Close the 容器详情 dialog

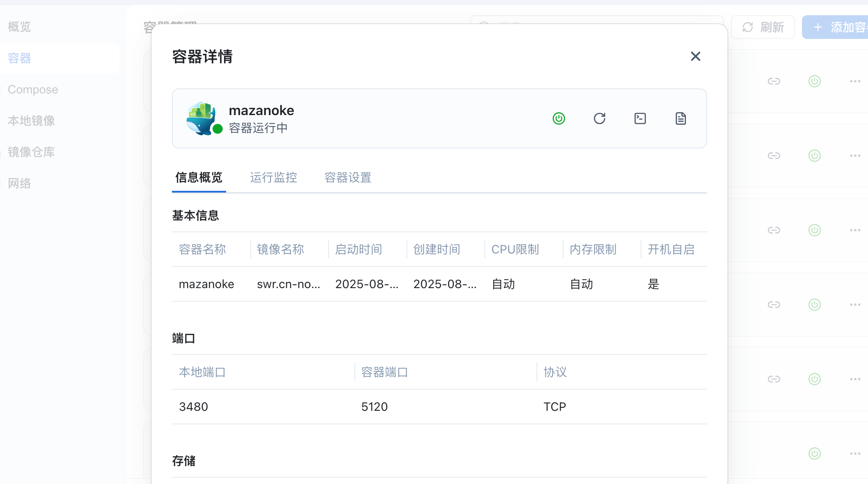(x=696, y=56)
